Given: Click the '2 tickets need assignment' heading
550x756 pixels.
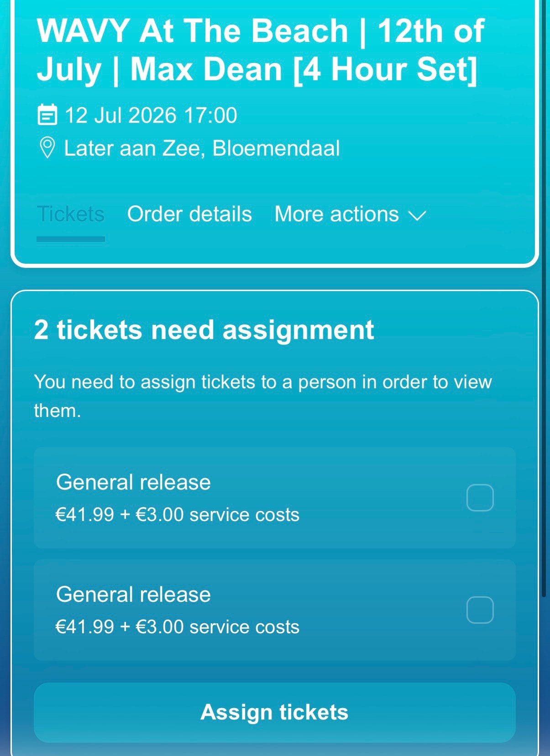Looking at the screenshot, I should (x=204, y=330).
